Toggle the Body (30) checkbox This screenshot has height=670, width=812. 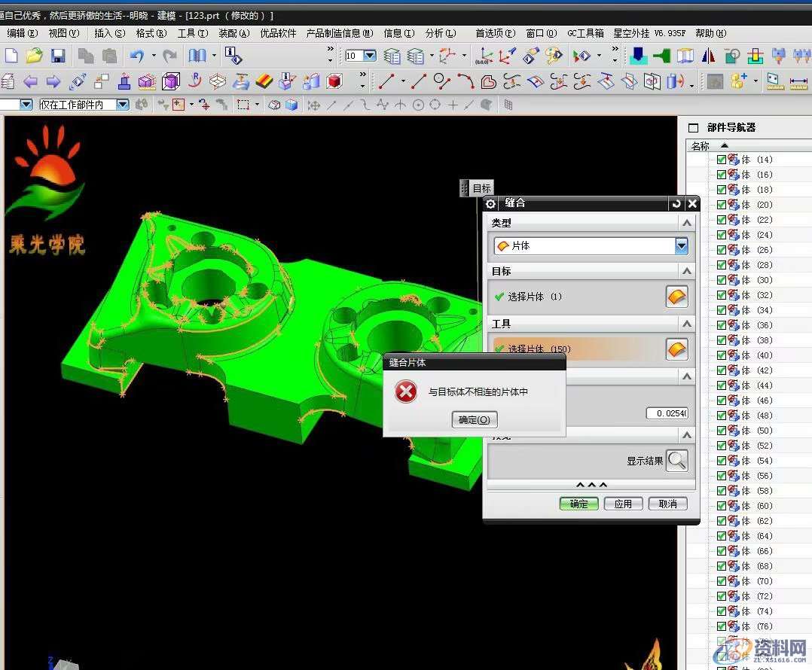tap(722, 280)
